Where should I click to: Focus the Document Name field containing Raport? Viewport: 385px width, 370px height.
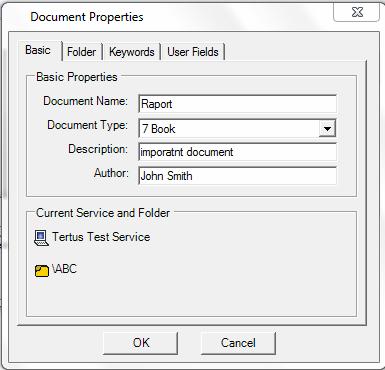pyautogui.click(x=237, y=104)
